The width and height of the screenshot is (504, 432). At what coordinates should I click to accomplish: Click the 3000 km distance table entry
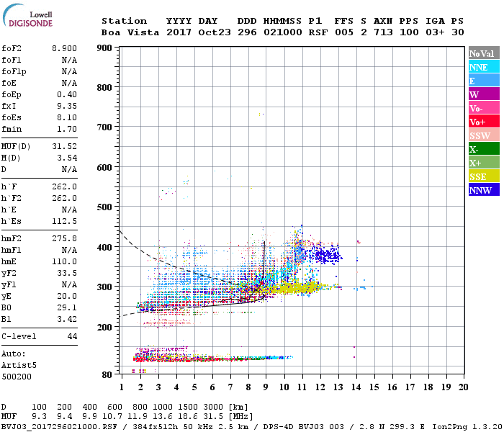[x=213, y=408]
